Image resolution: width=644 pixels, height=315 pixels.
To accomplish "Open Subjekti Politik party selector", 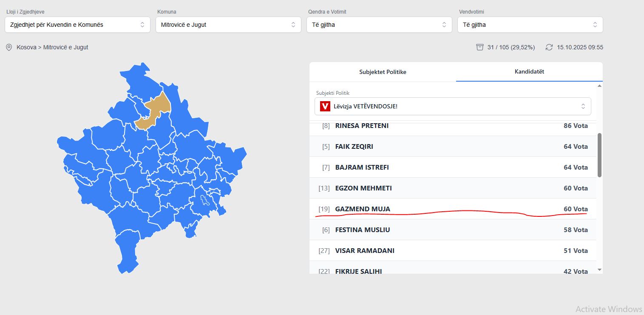I will 453,106.
